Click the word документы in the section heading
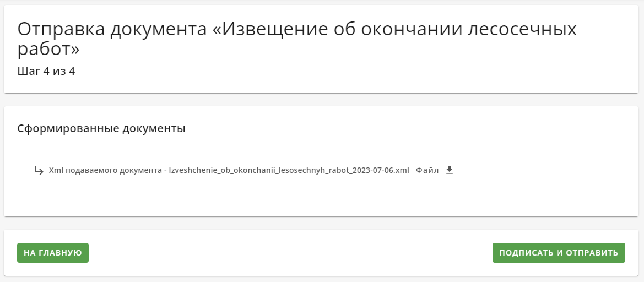Image resolution: width=644 pixels, height=282 pixels. point(157,128)
